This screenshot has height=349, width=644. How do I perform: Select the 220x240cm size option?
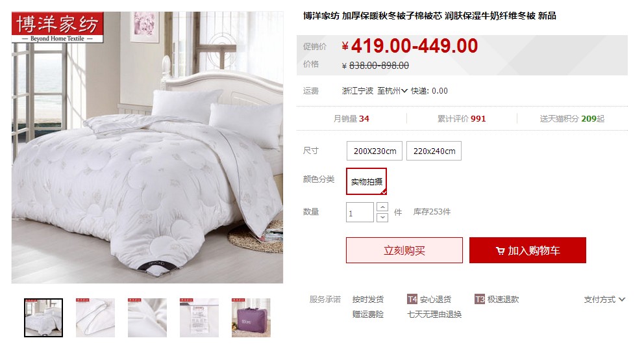(434, 151)
